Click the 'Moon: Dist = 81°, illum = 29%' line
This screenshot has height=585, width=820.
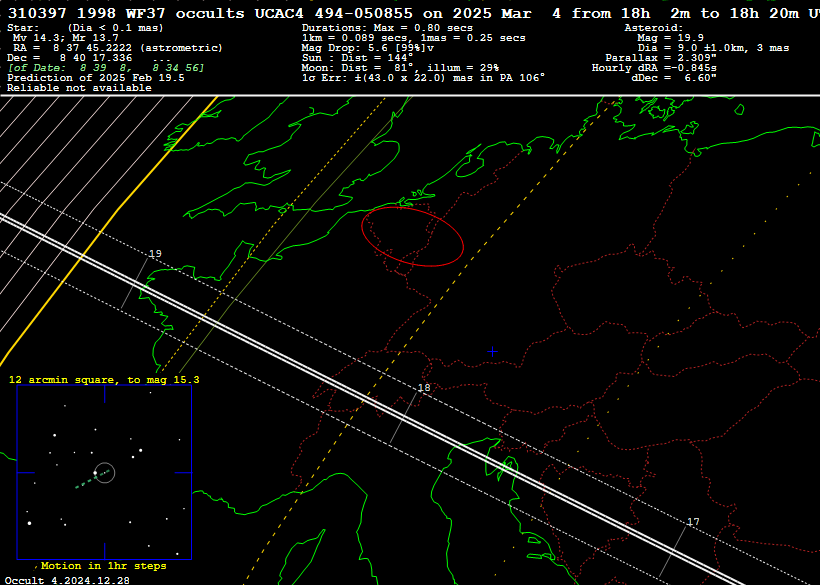coord(400,68)
